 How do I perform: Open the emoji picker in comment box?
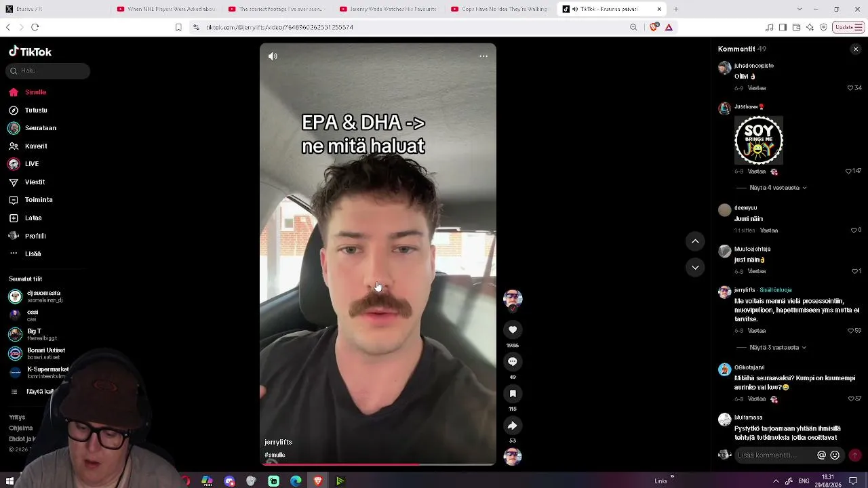coord(835,455)
